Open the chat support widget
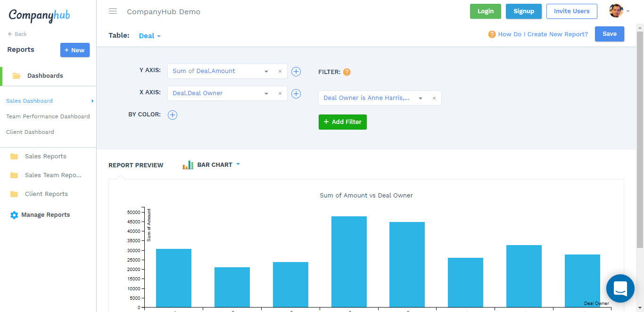644x312 pixels. coord(620,288)
